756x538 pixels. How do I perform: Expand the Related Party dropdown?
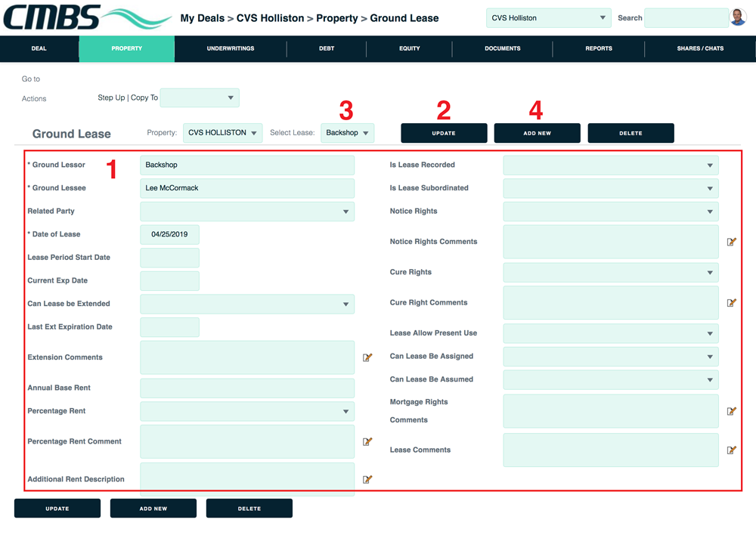click(247, 212)
